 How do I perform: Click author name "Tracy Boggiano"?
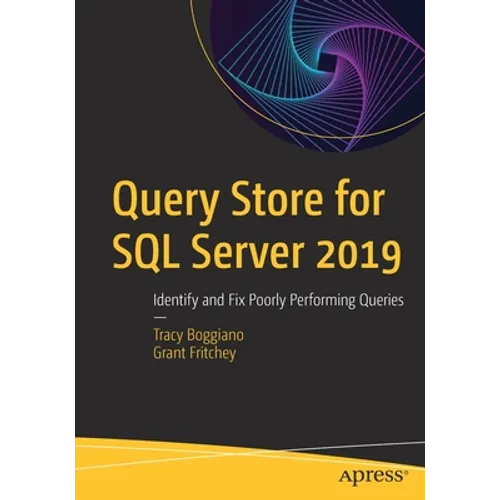198,335
